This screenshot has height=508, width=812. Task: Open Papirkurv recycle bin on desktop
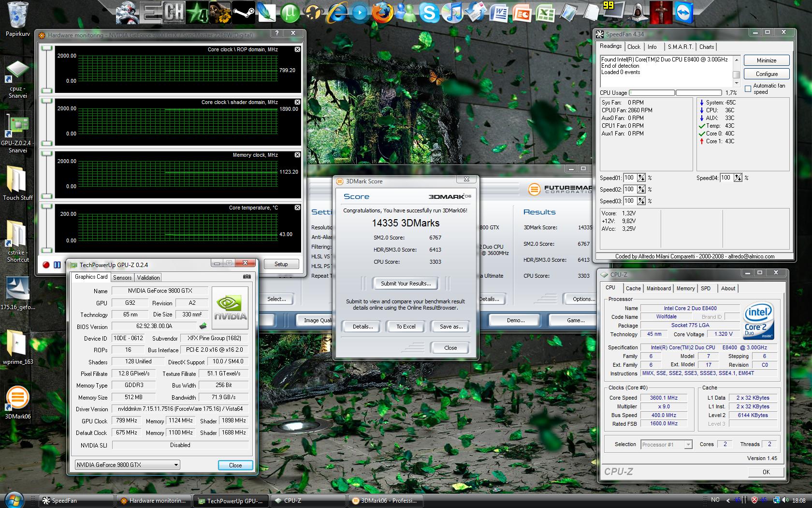coord(18,19)
